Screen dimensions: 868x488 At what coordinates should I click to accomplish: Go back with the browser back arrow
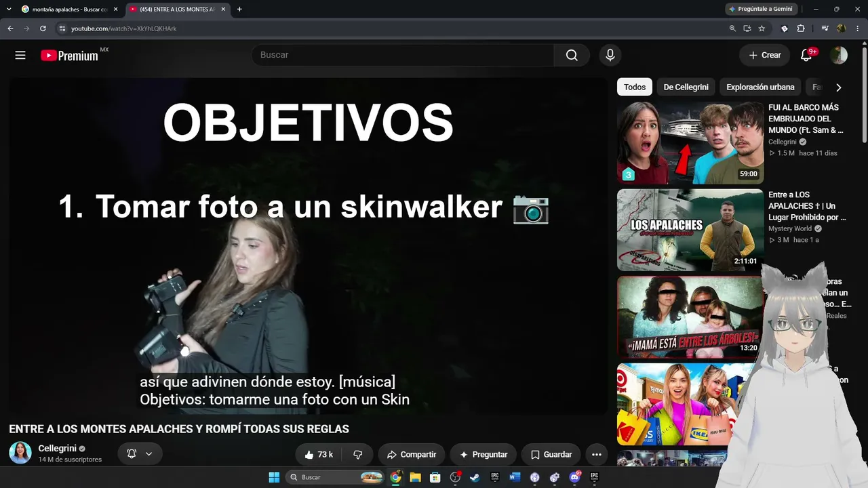click(x=10, y=28)
